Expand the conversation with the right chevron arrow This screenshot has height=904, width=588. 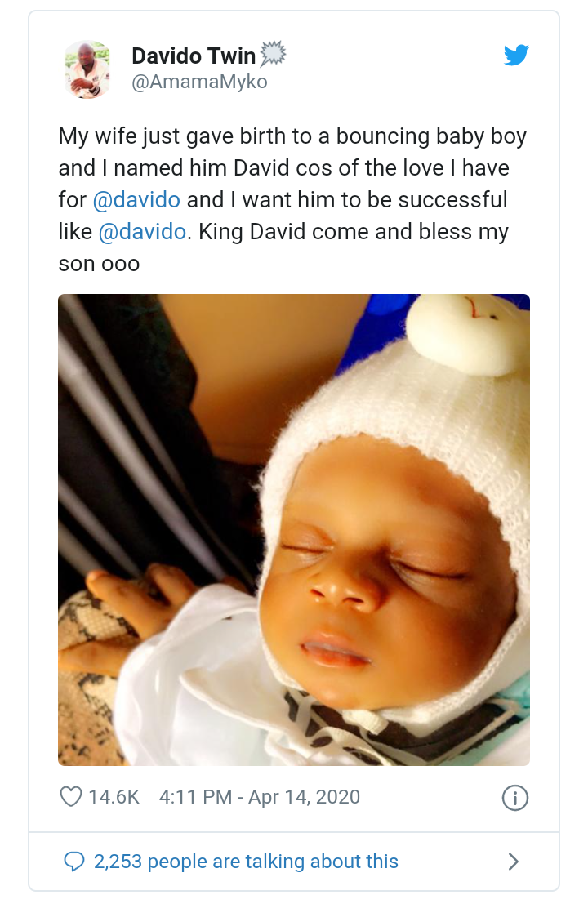click(513, 862)
